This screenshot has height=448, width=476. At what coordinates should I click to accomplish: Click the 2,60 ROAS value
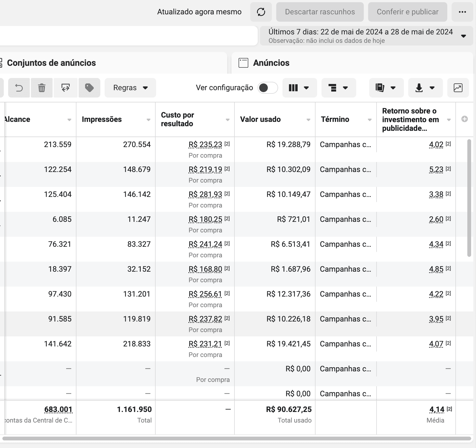click(436, 219)
